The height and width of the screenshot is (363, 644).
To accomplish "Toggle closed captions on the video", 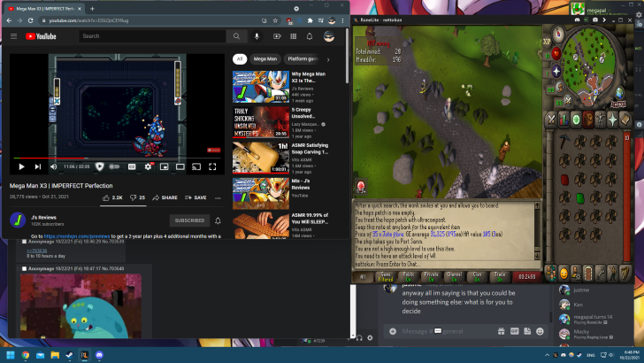I will tap(132, 166).
